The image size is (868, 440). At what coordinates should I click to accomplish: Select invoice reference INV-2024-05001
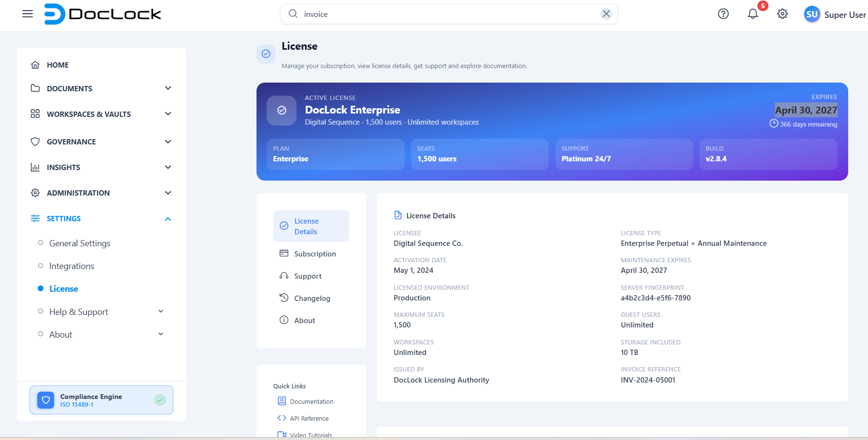[x=648, y=380]
